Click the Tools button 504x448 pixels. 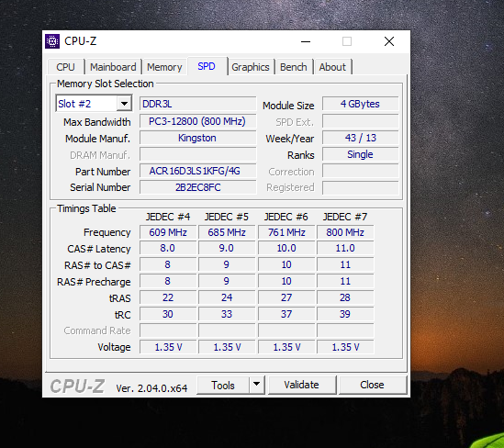[223, 385]
